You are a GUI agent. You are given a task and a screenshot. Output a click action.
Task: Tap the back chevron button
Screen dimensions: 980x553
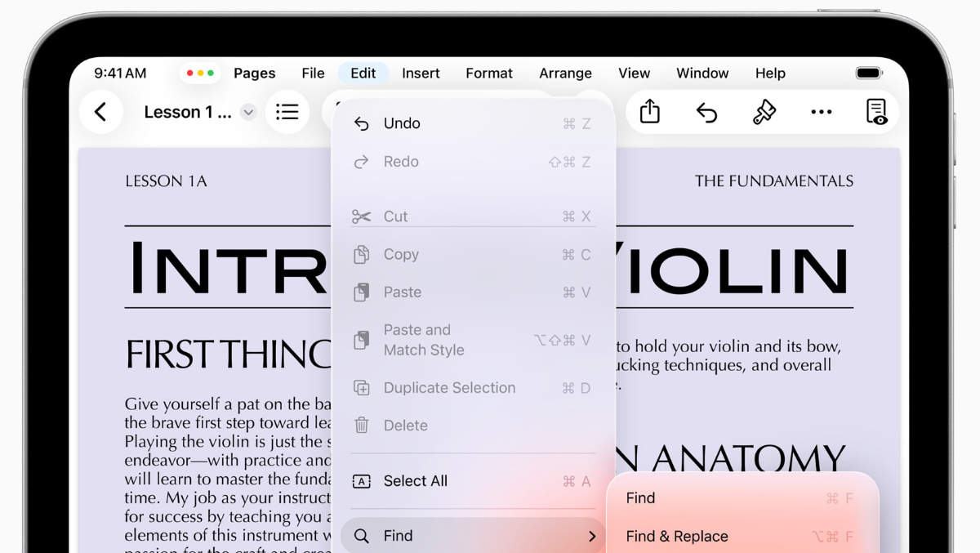click(100, 112)
